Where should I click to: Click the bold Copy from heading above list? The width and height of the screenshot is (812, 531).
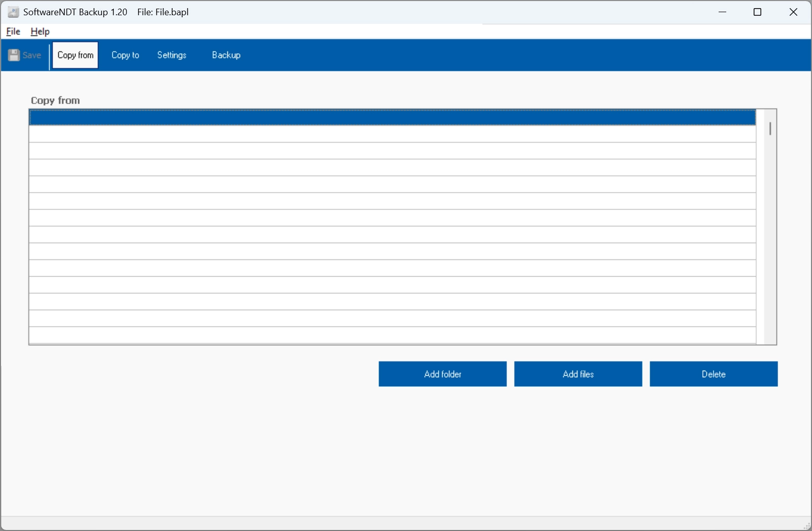[55, 101]
